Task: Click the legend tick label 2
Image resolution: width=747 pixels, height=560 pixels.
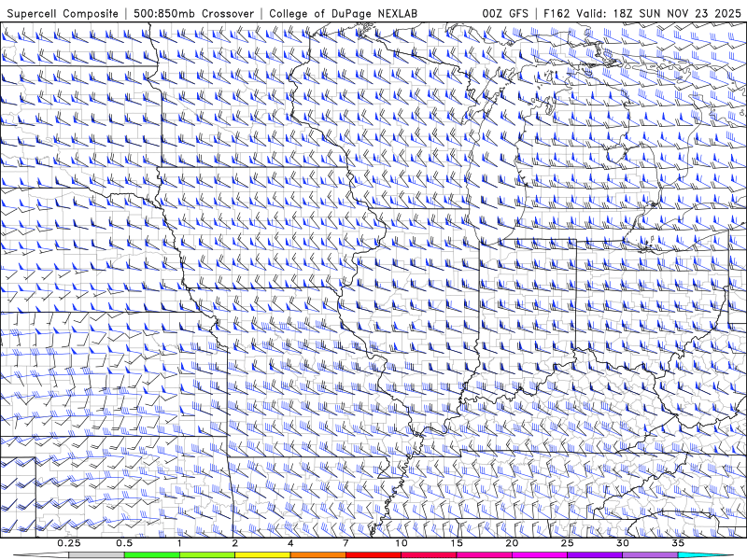Action: (235, 543)
